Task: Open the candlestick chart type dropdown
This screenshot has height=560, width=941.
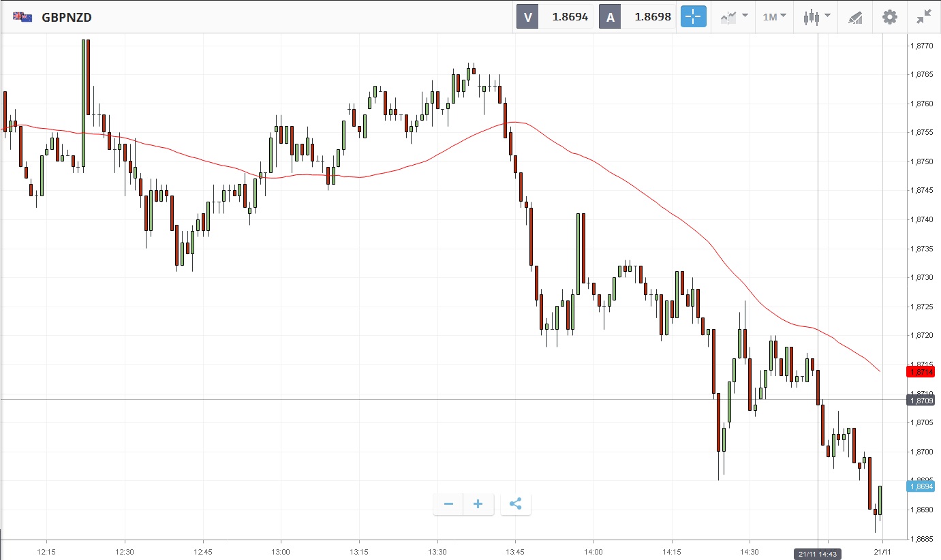Action: (816, 17)
